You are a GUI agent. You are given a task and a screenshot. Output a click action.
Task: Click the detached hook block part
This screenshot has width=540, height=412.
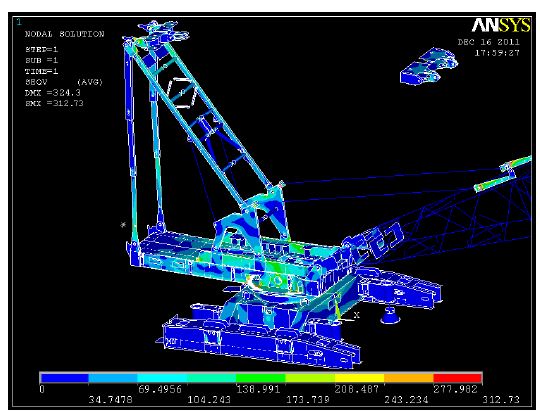[x=429, y=66]
